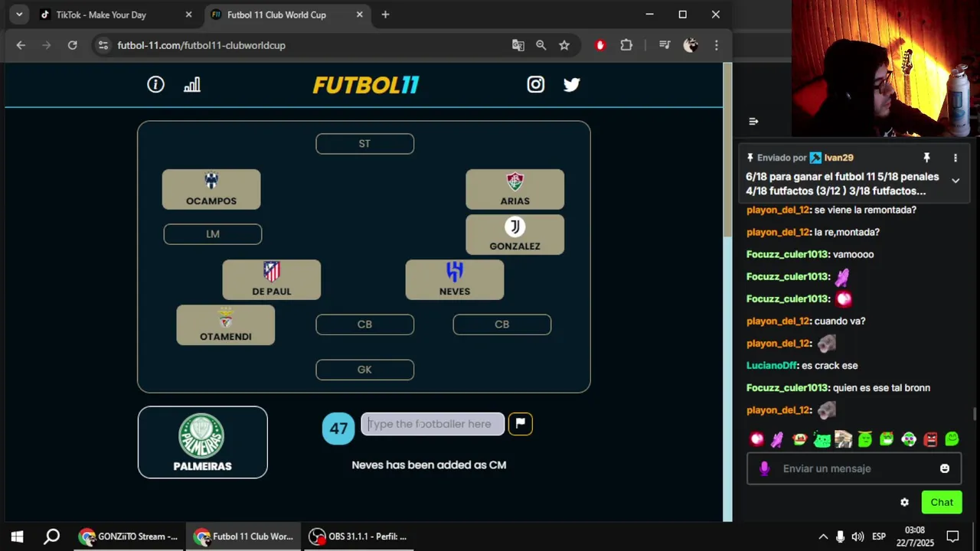Click the 47 countdown timer circle
980x551 pixels.
[x=338, y=429]
